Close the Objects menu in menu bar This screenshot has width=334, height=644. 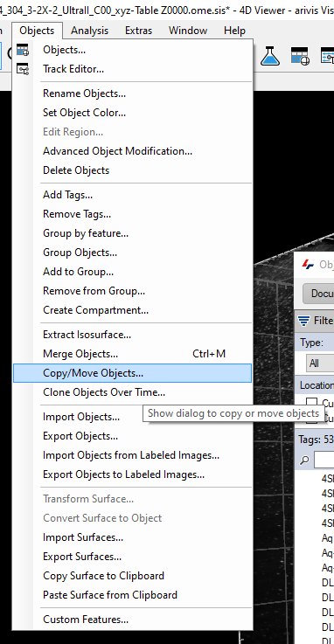click(37, 31)
